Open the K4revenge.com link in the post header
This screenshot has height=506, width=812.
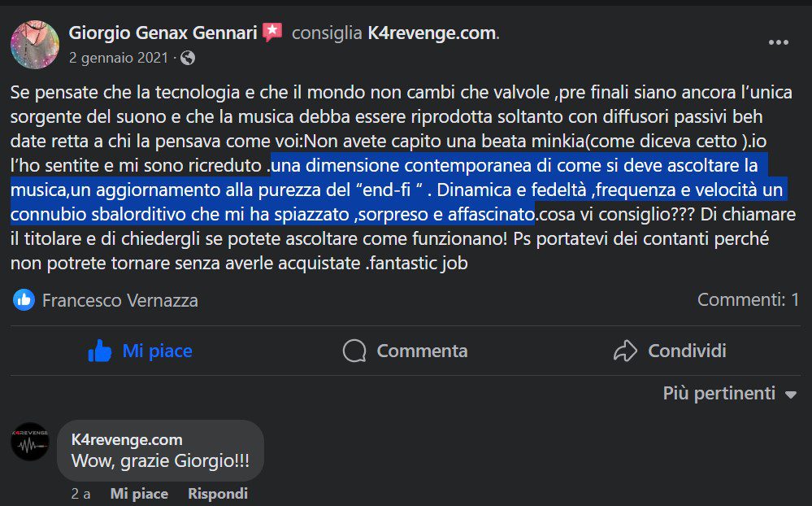[x=431, y=33]
